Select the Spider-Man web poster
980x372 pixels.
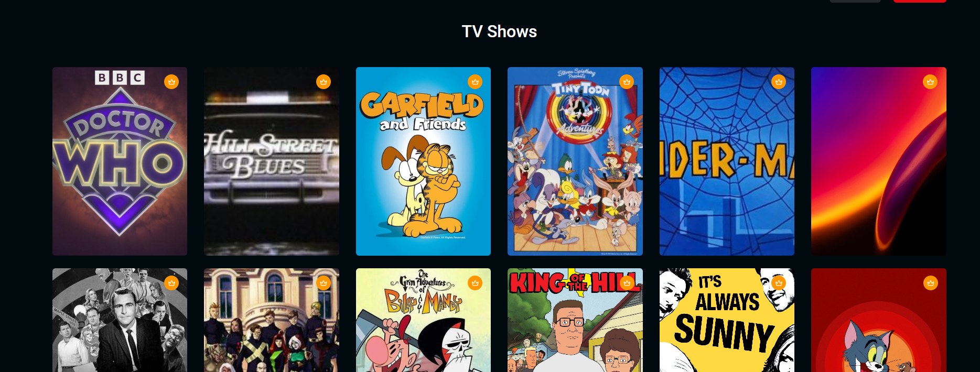pyautogui.click(x=727, y=161)
